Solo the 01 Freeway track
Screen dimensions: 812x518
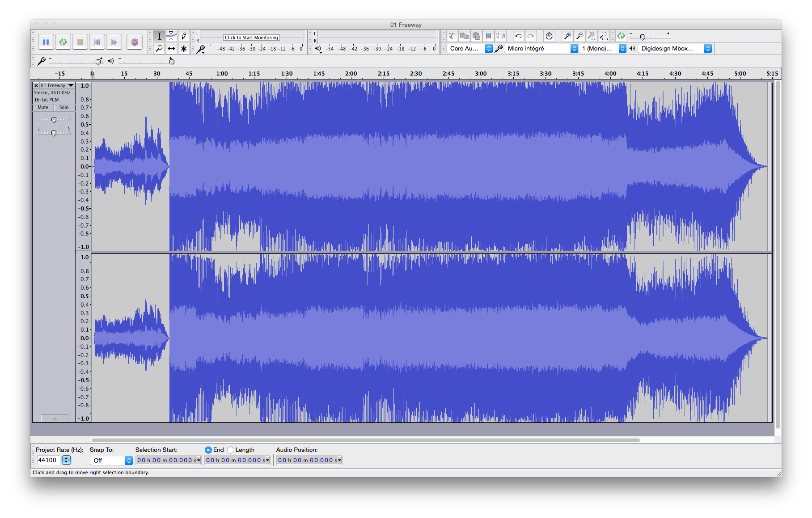64,107
